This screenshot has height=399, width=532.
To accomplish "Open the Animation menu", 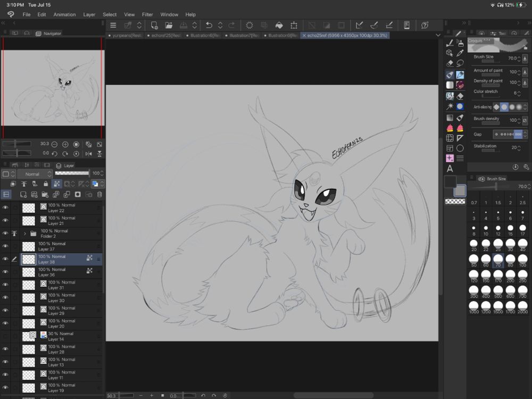I will coord(64,14).
